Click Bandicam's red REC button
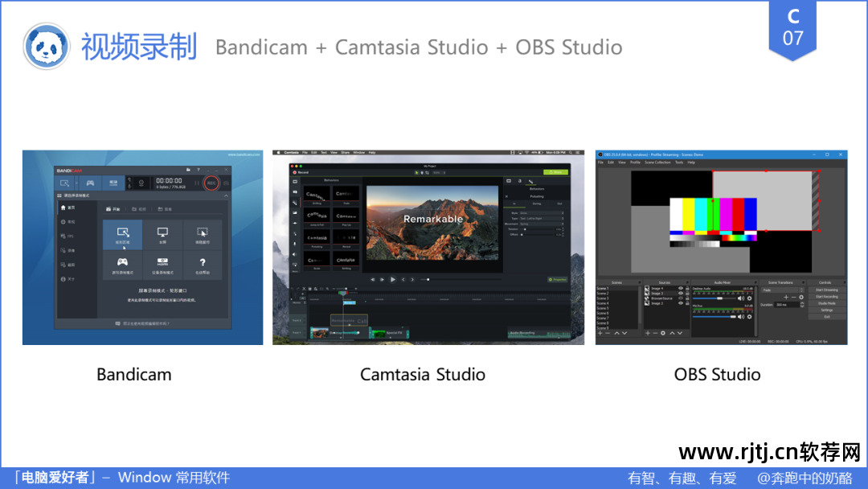The height and width of the screenshot is (489, 868). pyautogui.click(x=211, y=183)
